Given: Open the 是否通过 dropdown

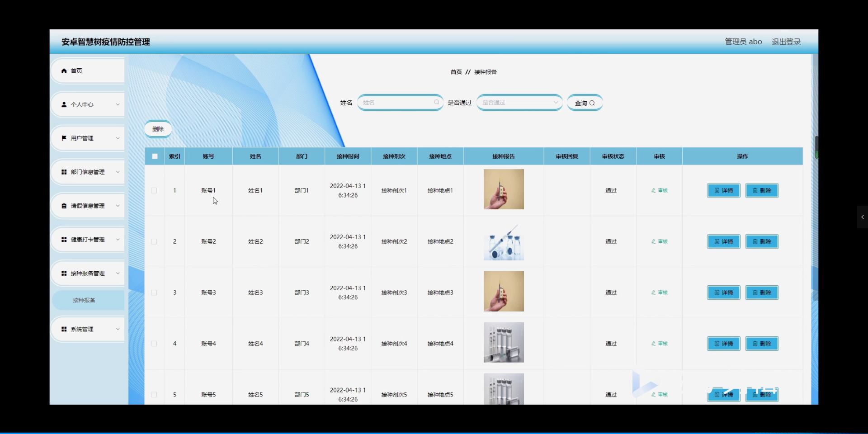Looking at the screenshot, I should [x=519, y=102].
